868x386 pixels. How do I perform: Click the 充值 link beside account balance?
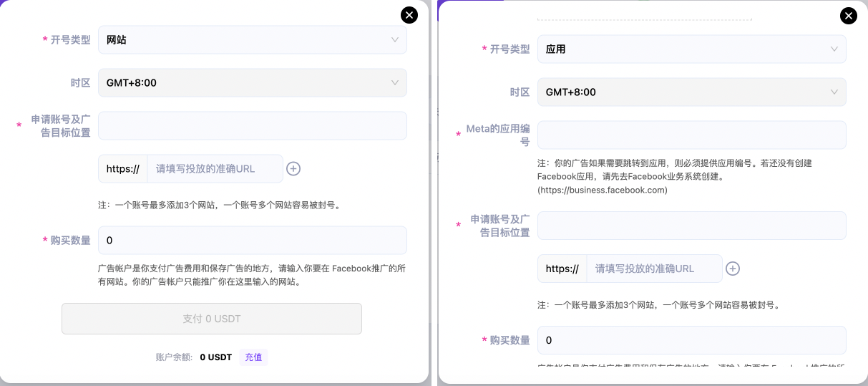point(253,357)
